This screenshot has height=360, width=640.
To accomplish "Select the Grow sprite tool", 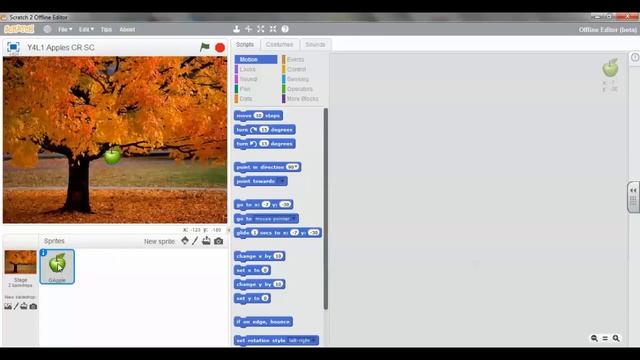I will (x=261, y=29).
